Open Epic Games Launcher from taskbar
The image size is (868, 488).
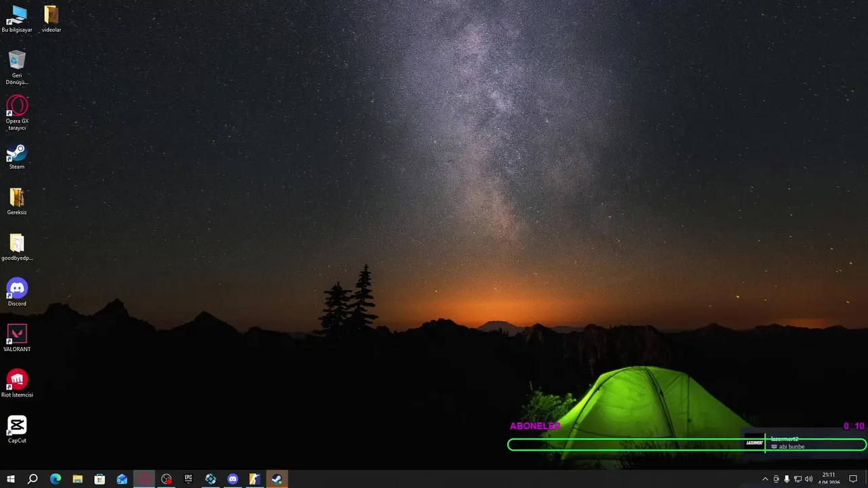pyautogui.click(x=189, y=479)
